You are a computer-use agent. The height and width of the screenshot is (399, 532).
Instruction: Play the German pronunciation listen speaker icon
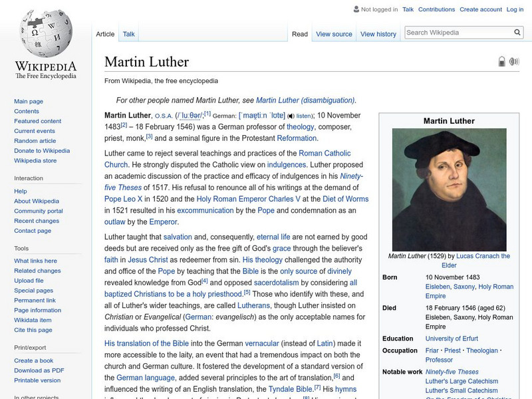291,116
